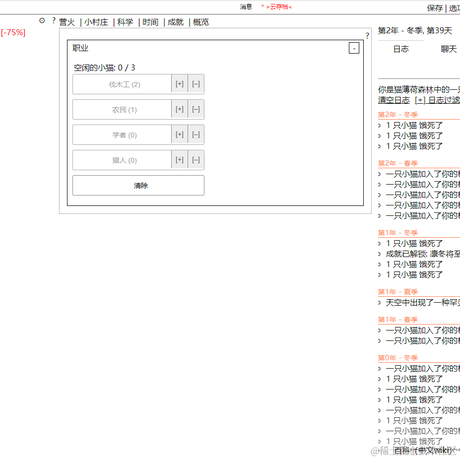Click the 第2年 - 冬季 log heading

click(398, 115)
